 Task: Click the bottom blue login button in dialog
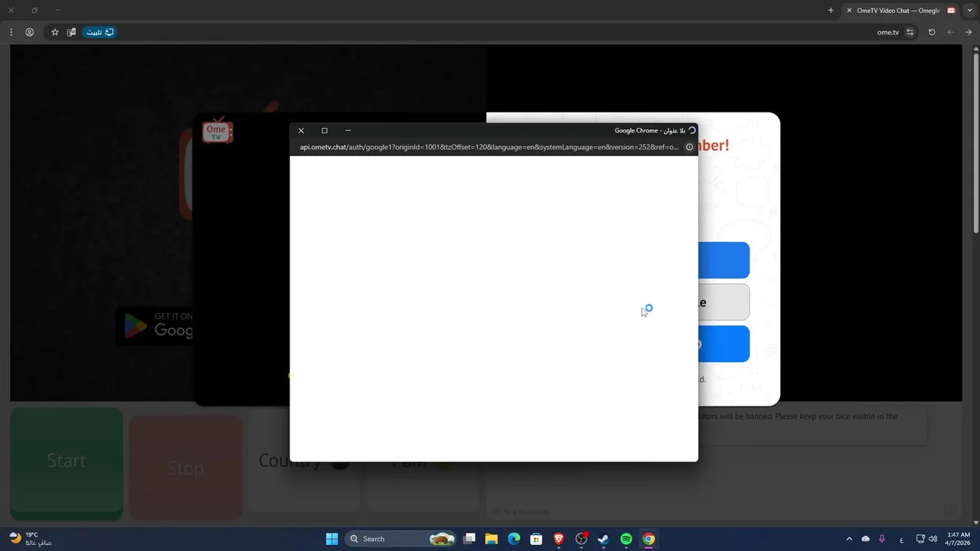tap(724, 344)
